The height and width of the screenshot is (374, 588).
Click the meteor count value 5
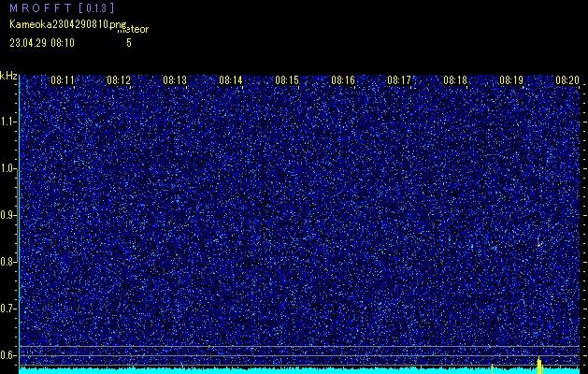point(129,43)
